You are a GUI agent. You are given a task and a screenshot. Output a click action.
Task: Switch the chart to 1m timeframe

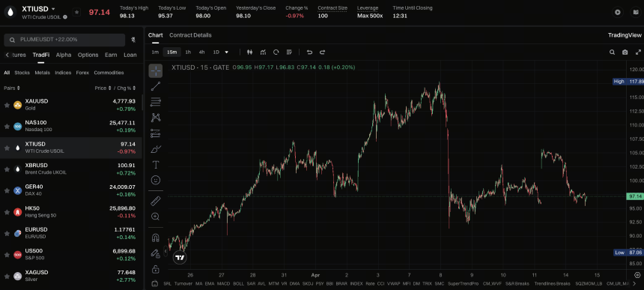point(155,52)
